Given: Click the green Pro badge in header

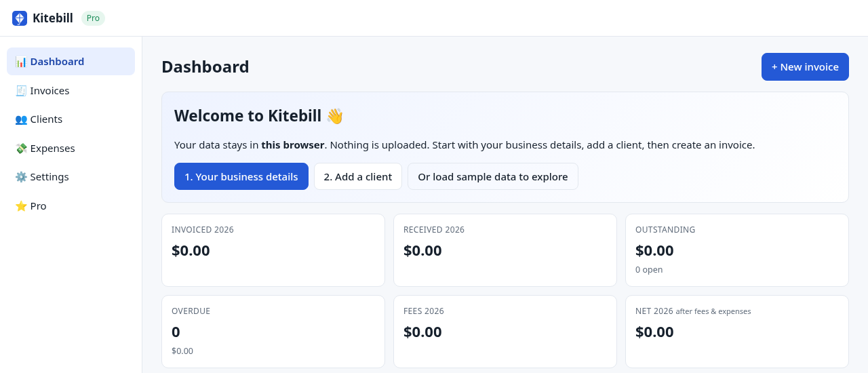Looking at the screenshot, I should (93, 18).
